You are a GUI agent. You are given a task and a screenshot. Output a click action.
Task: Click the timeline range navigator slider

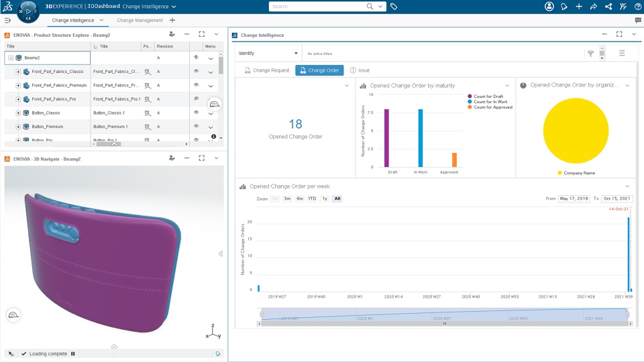pos(444,314)
